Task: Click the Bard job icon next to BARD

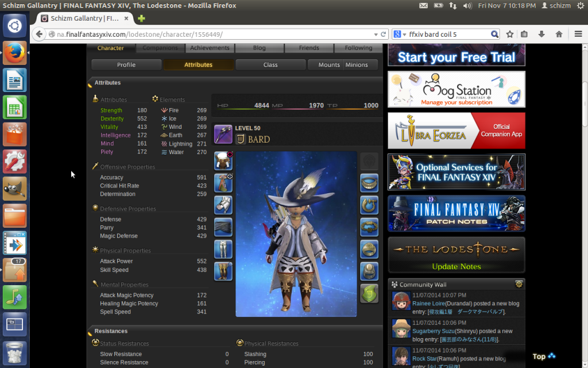Action: click(x=241, y=139)
